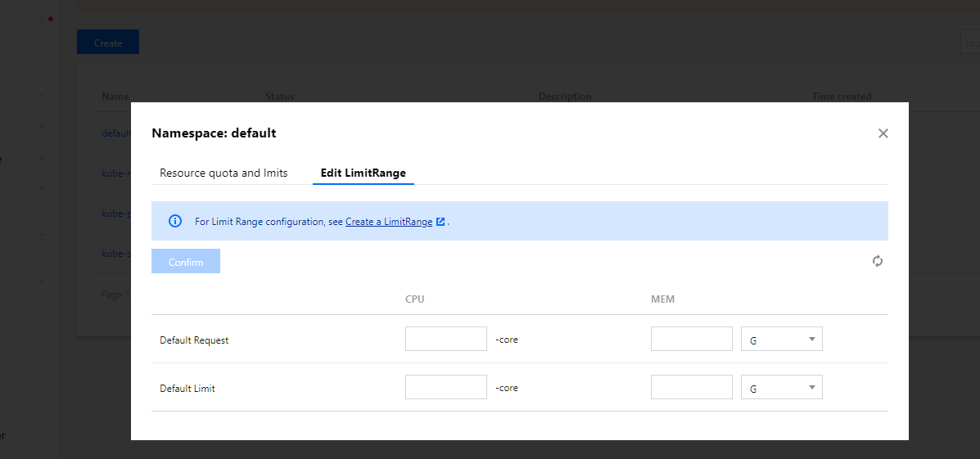Expand the Default Limit memory unit dropdown
The image size is (980, 459).
pos(781,388)
